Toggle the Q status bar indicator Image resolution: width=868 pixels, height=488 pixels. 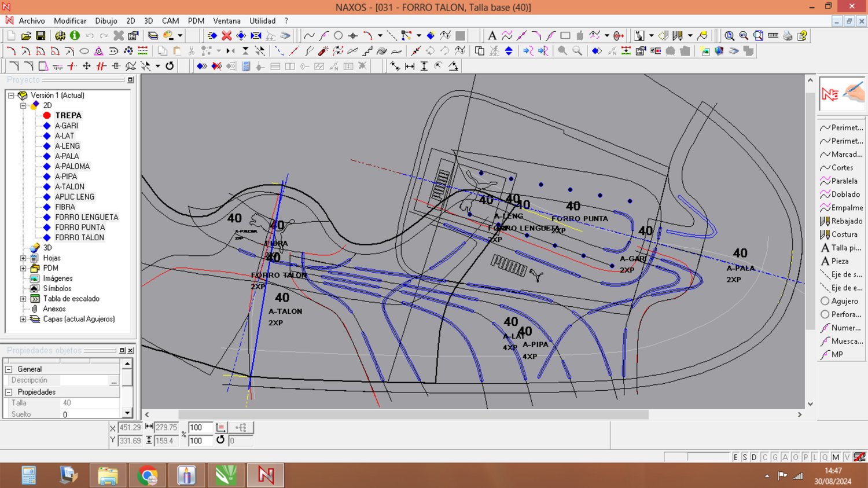[825, 457]
